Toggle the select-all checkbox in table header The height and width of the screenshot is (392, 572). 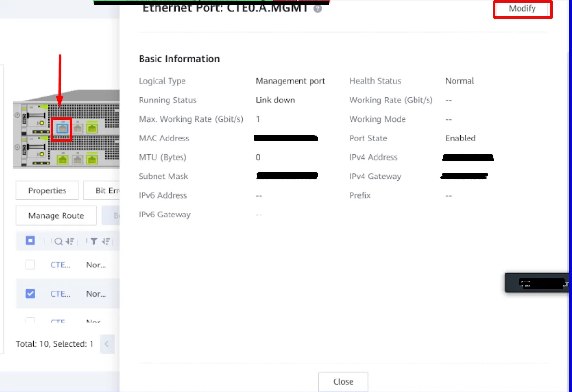click(x=30, y=240)
